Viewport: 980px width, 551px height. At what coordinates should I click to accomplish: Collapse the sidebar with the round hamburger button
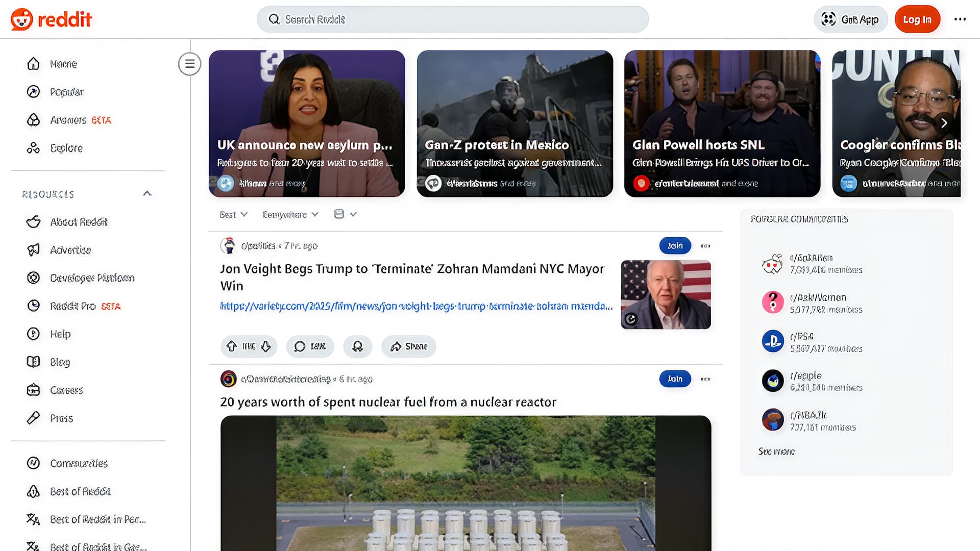189,64
